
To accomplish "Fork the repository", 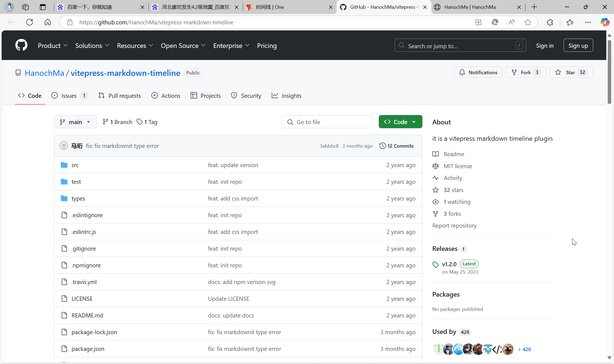I will click(526, 72).
